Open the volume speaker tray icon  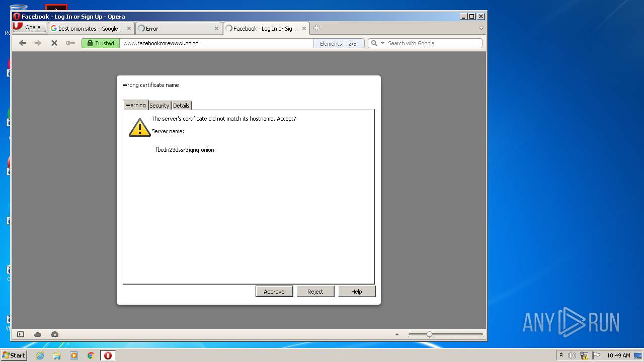[572, 355]
